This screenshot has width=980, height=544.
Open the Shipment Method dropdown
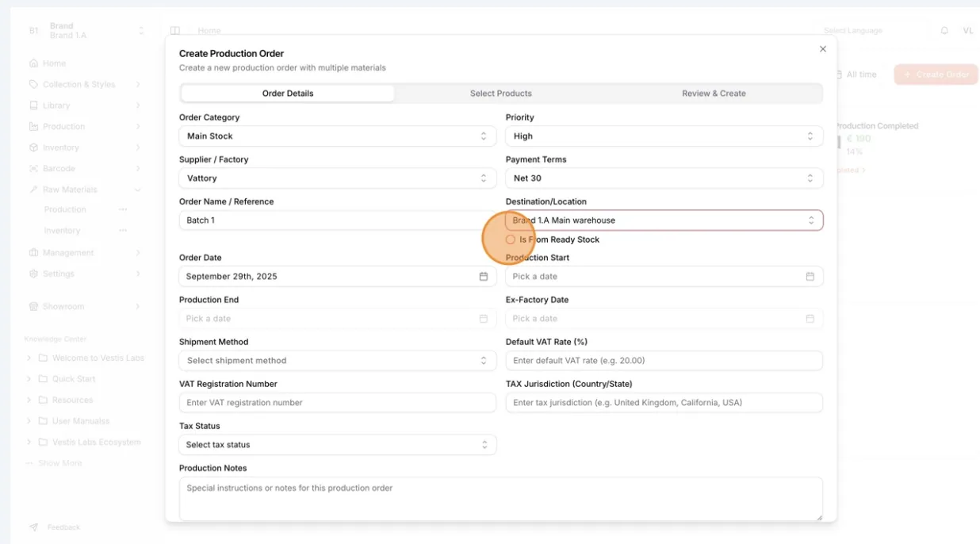point(338,361)
